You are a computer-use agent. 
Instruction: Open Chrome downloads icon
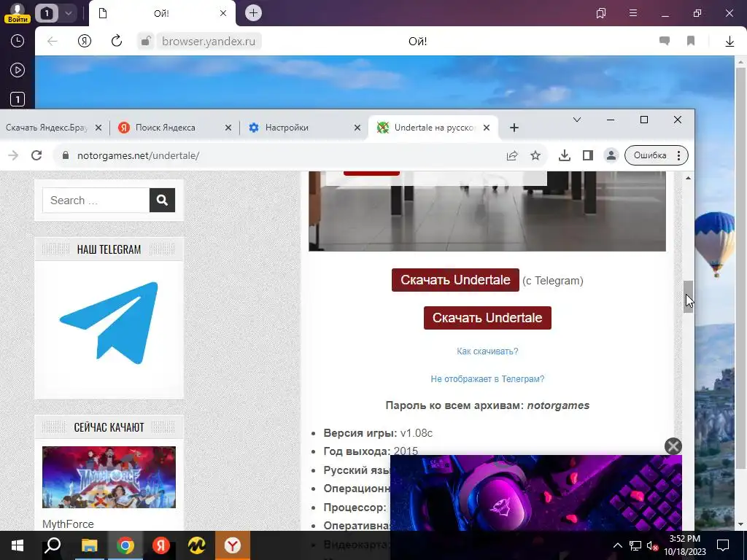pyautogui.click(x=565, y=155)
